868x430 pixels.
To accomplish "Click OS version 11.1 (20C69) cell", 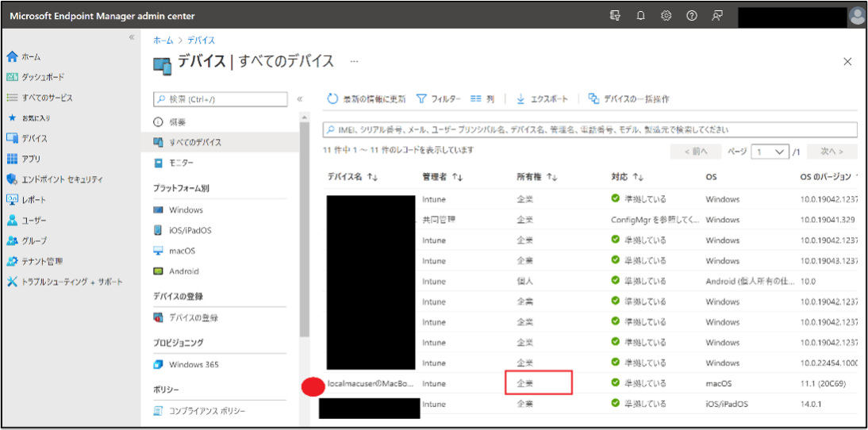I will tap(821, 383).
